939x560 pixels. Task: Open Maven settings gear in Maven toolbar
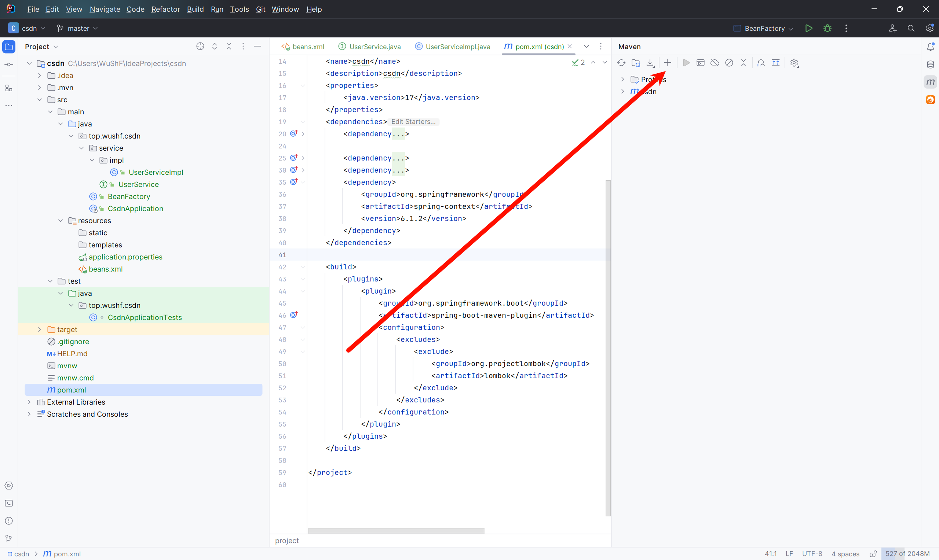pos(794,63)
